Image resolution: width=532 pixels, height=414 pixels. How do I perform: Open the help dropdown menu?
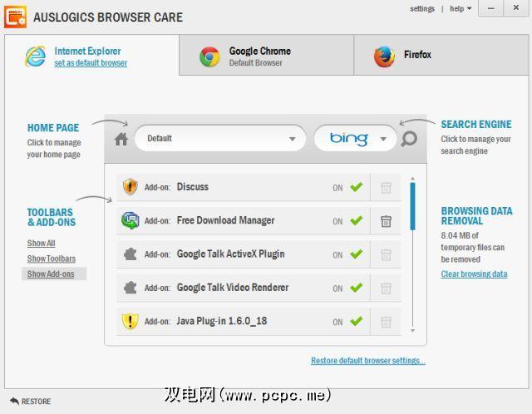461,8
